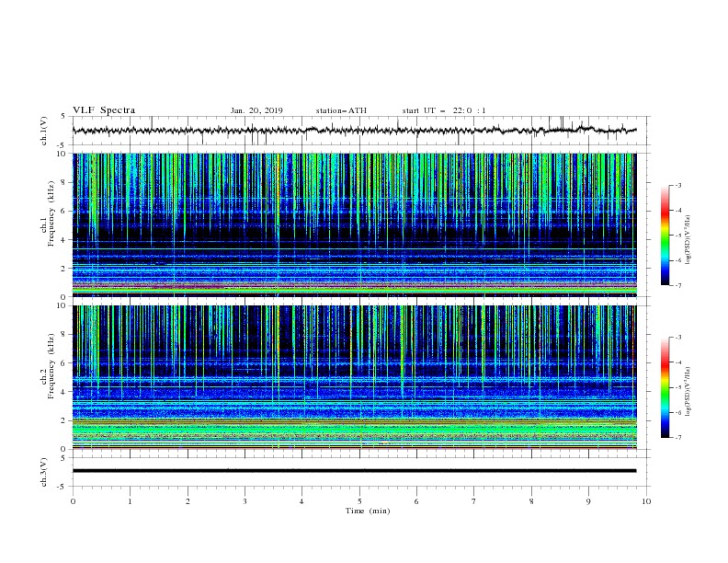Screen dimensions: 728x563
Task: Click the ch.1 colorbar "log(PSD)(V²/Hz)" label
Action: pos(688,240)
